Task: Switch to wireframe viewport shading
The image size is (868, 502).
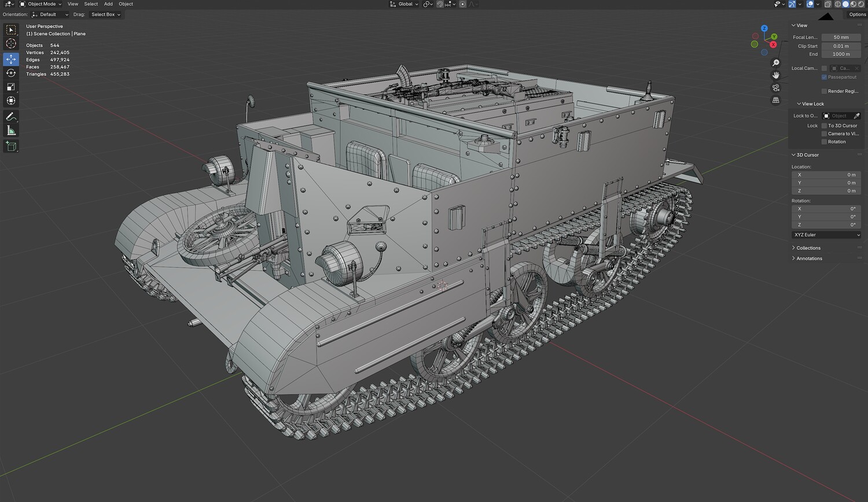Action: [837, 4]
